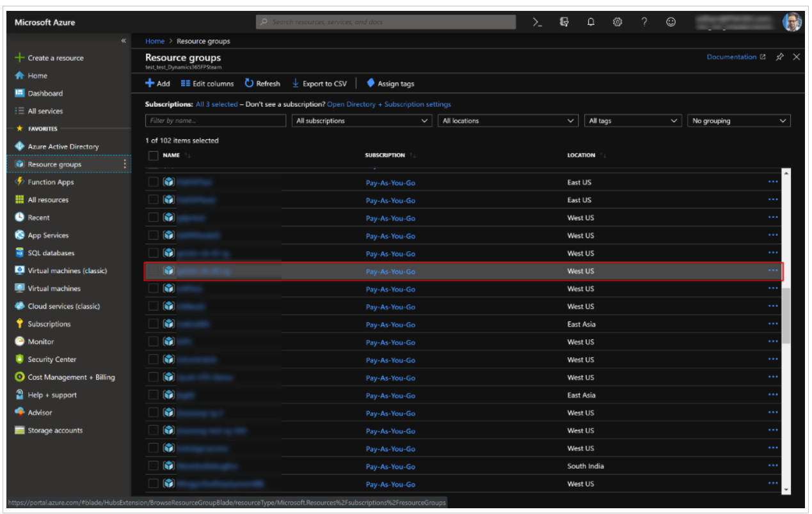Click the Home icon in sidebar
Screen dimensions: 812x514
coord(19,75)
